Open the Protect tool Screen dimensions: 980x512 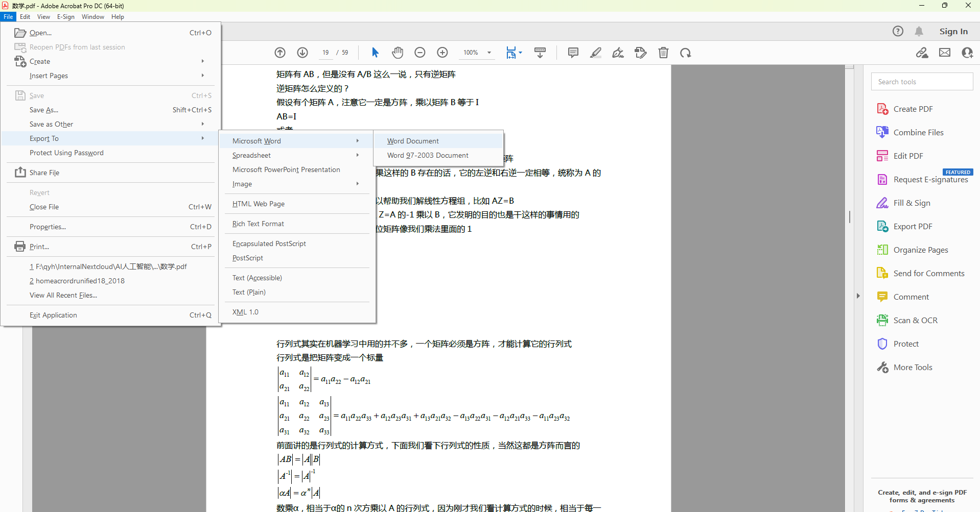[905, 344]
